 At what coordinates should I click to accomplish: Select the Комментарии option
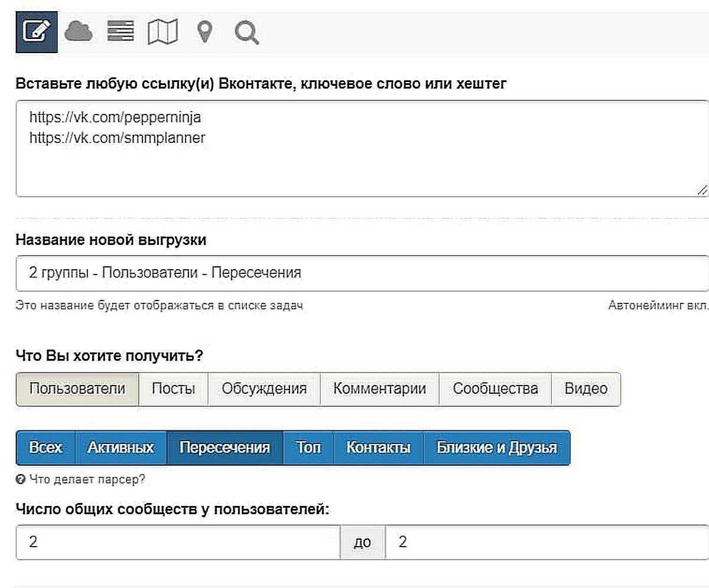coord(379,389)
